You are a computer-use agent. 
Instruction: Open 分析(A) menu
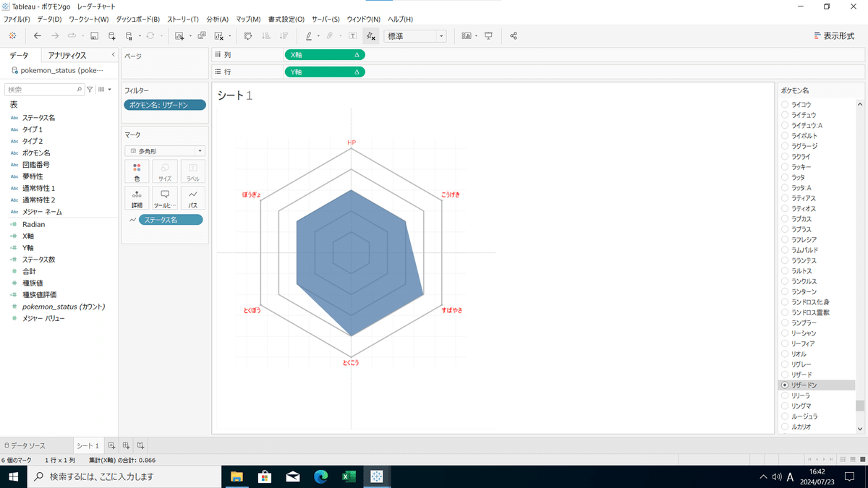point(217,19)
